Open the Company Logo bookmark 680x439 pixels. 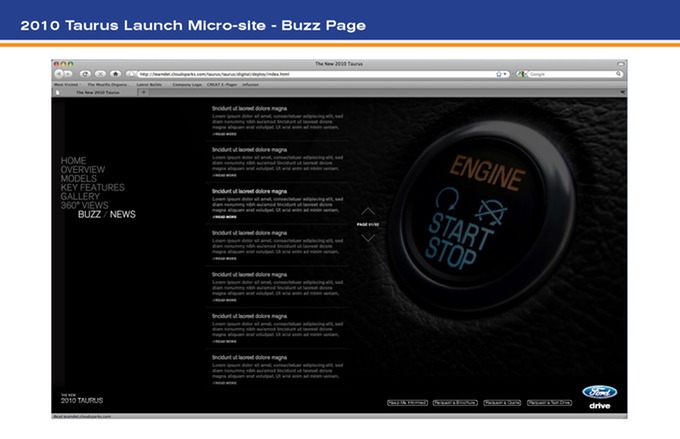pos(187,85)
